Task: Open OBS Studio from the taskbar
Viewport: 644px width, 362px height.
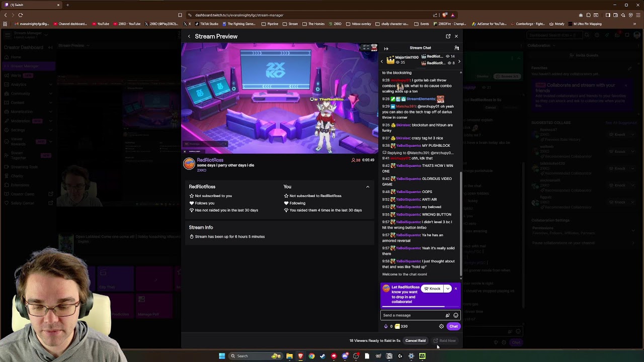Action: (356, 356)
